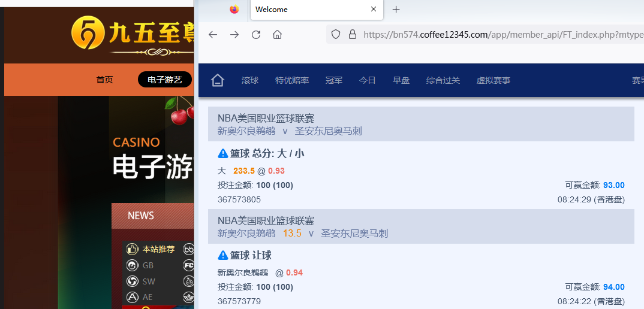Open 综合过关 menu item
The height and width of the screenshot is (309, 644).
(443, 80)
